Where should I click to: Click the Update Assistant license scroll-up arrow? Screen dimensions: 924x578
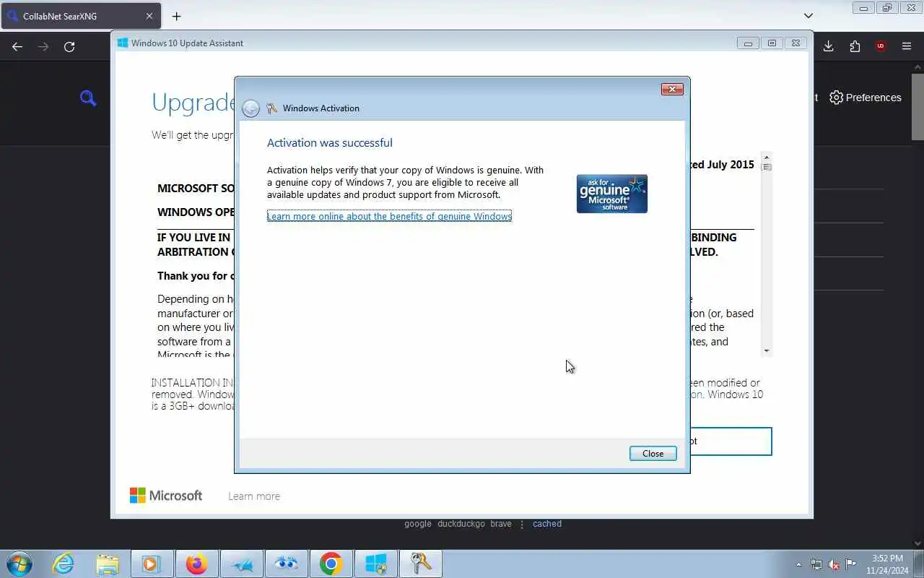click(x=767, y=156)
